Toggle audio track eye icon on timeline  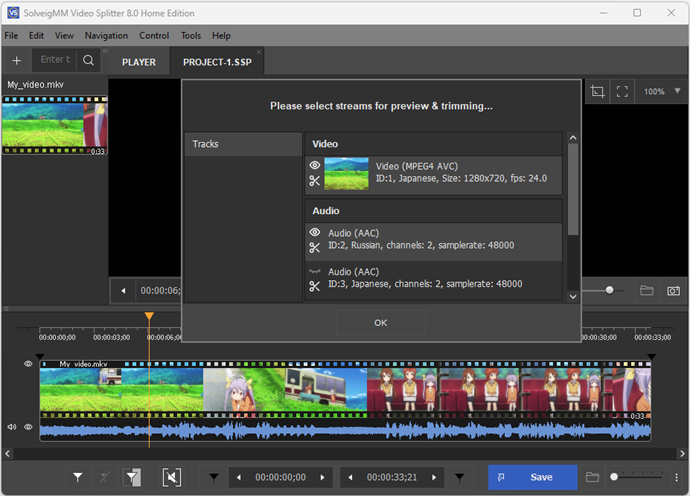pyautogui.click(x=28, y=427)
